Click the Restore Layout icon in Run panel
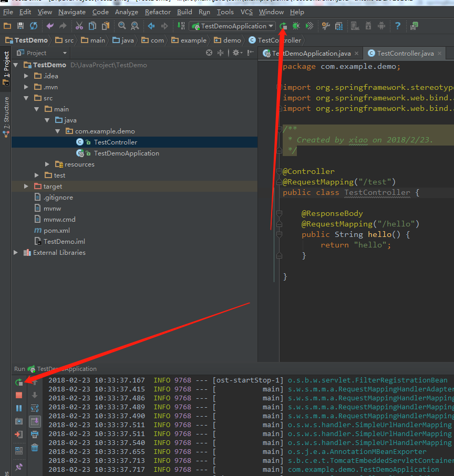The image size is (454, 476). point(19,451)
